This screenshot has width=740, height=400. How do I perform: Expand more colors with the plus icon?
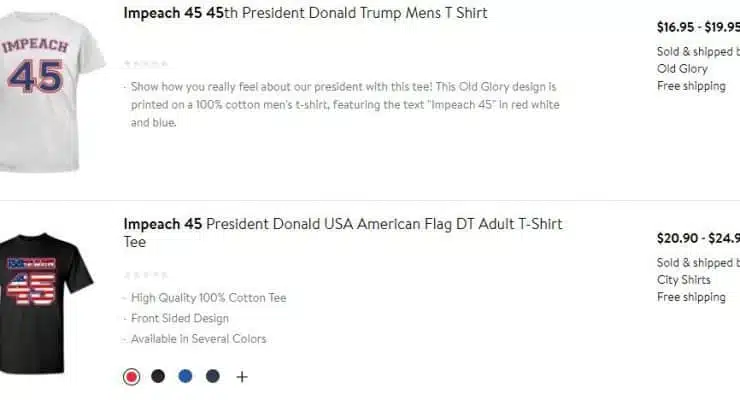pos(242,377)
